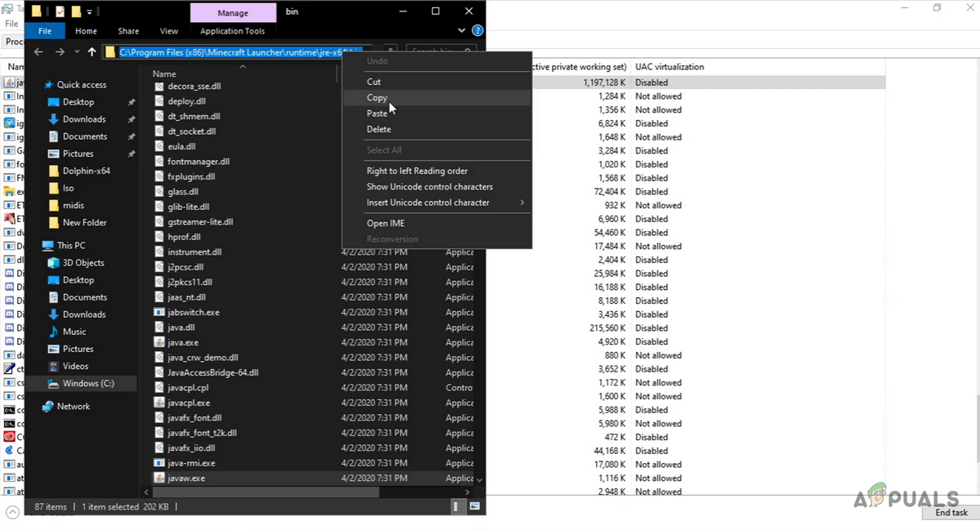Click the Help question mark icon
The width and height of the screenshot is (980, 530).
(x=478, y=31)
